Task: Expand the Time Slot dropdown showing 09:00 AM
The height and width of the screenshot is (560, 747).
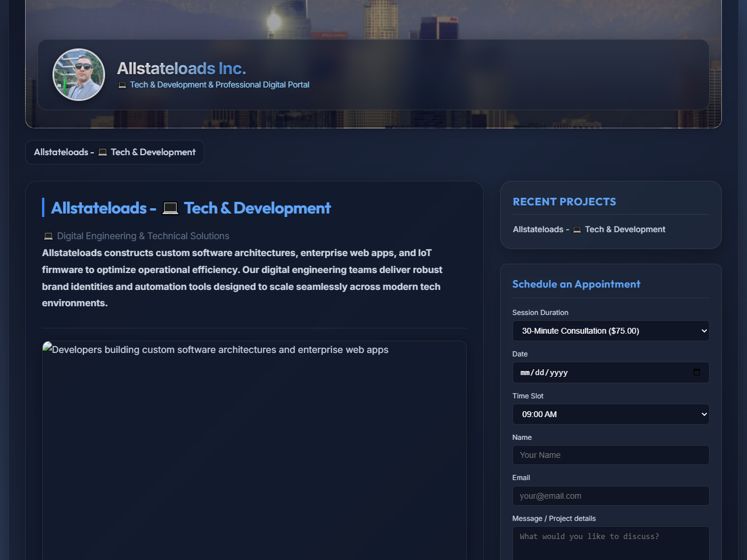Action: pos(611,414)
